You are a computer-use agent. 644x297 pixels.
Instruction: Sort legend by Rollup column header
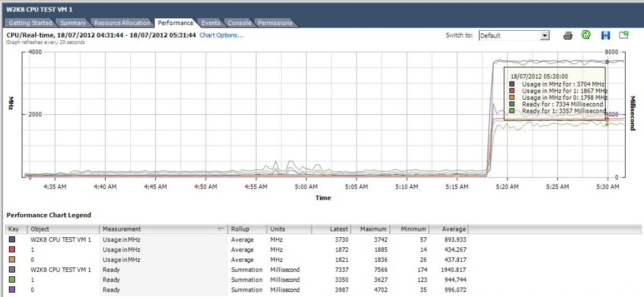tap(247, 229)
